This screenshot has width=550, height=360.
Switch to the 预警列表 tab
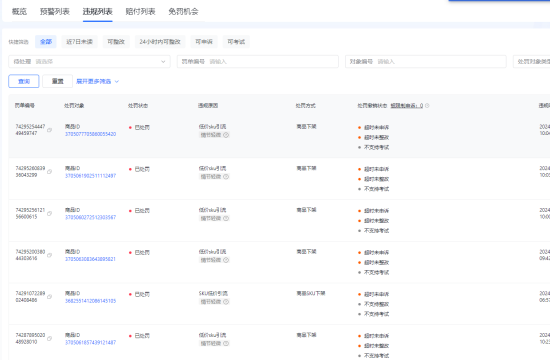tap(55, 12)
